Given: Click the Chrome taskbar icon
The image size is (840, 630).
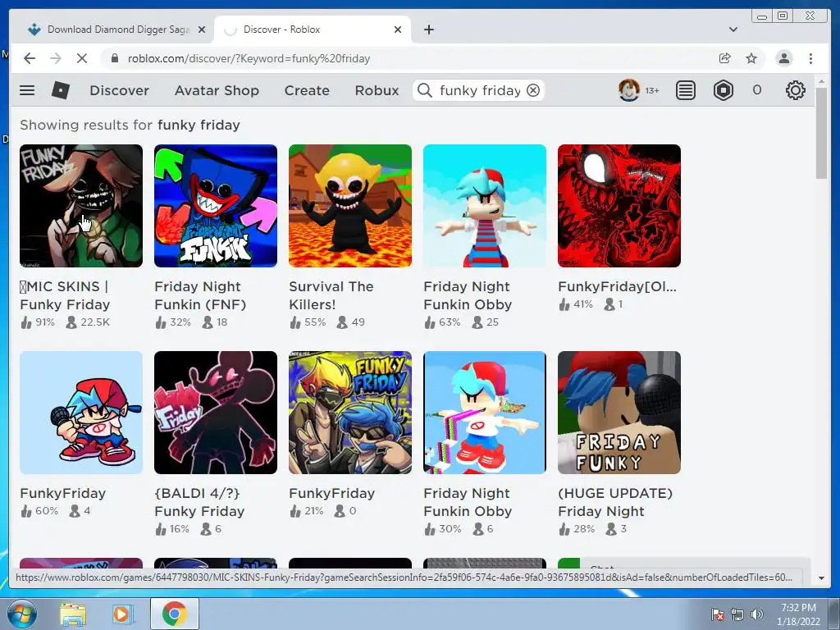Looking at the screenshot, I should 175,614.
